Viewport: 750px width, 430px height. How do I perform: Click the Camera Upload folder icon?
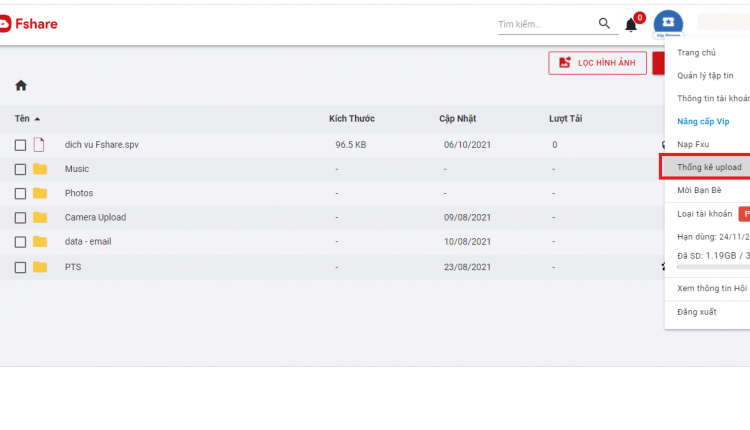pos(40,217)
